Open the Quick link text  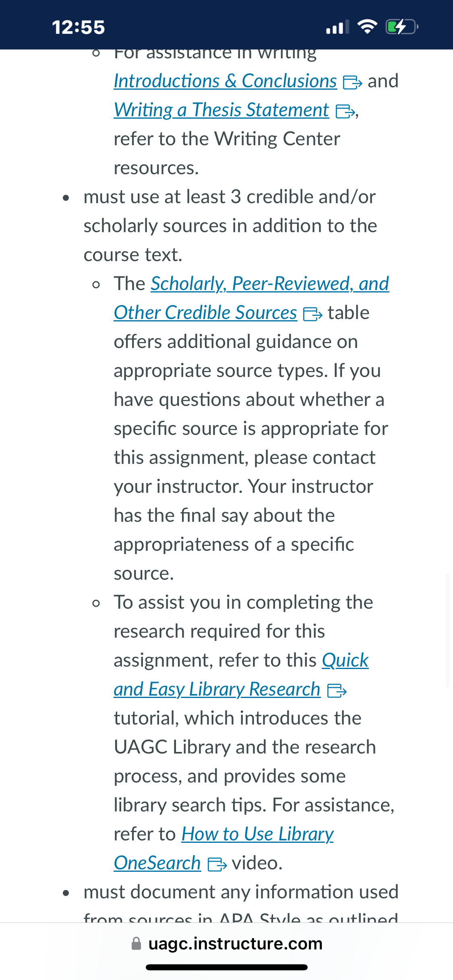(x=345, y=661)
